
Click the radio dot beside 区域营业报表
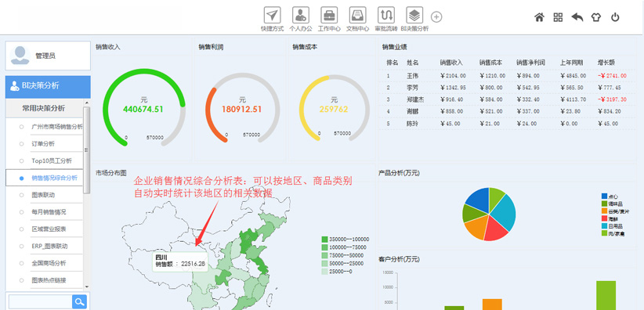point(21,229)
